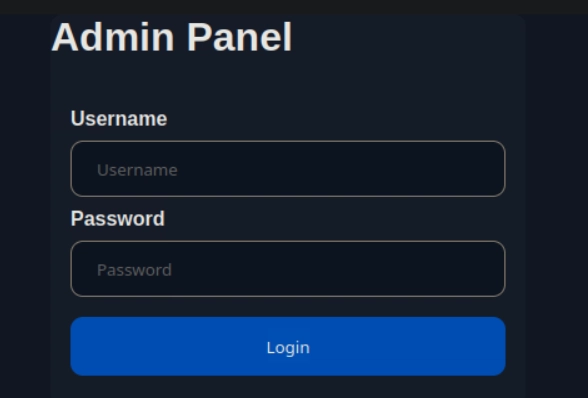Viewport: 588px width, 398px height.
Task: Click the Login text on the blue button
Action: pos(288,348)
